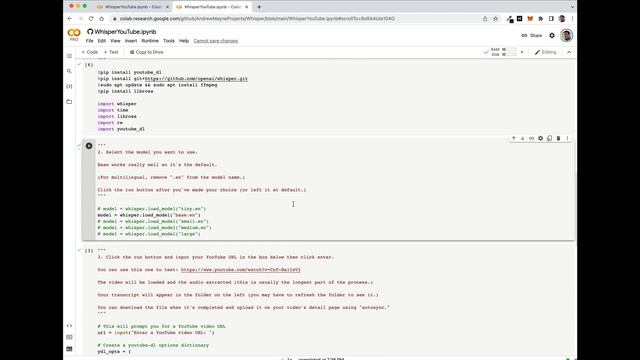Click the commented large model line
The image size is (640, 360).
[x=149, y=234]
